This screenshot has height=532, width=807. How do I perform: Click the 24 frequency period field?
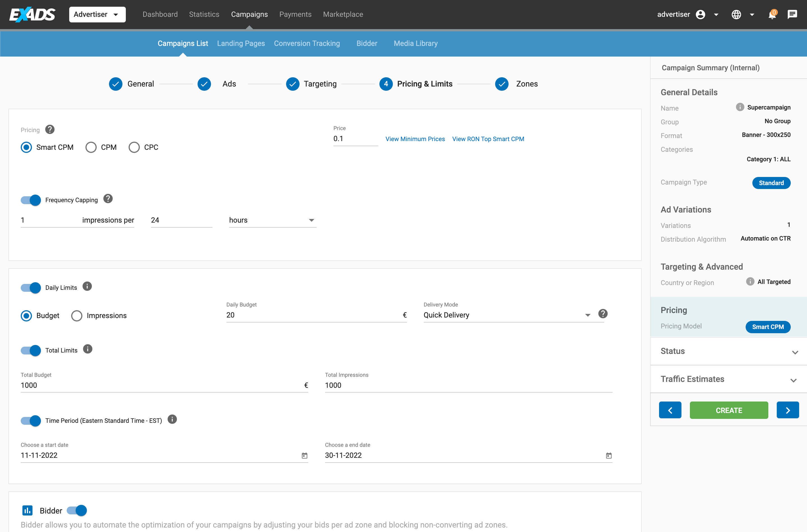182,220
